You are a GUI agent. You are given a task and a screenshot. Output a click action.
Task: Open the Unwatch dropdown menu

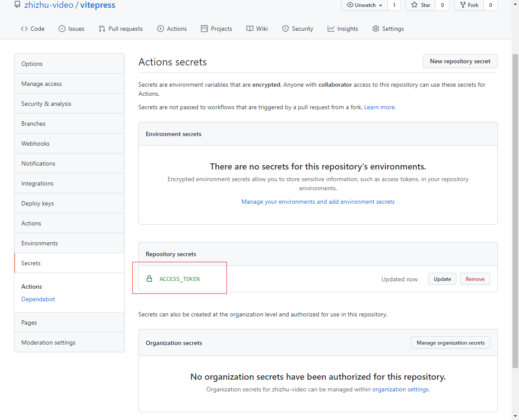coord(365,5)
